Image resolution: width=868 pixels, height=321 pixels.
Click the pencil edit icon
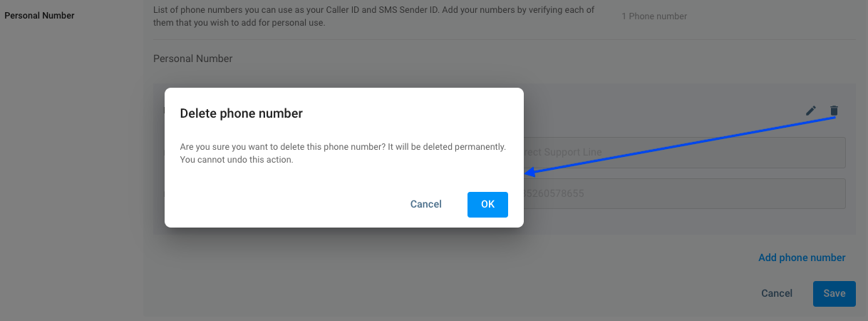(810, 111)
